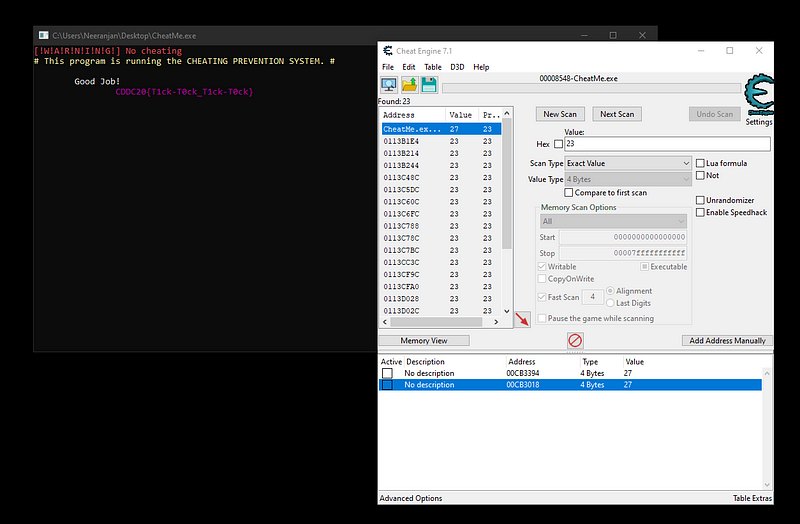Image resolution: width=800 pixels, height=524 pixels.
Task: Click the Settings label under the logo
Action: click(759, 122)
